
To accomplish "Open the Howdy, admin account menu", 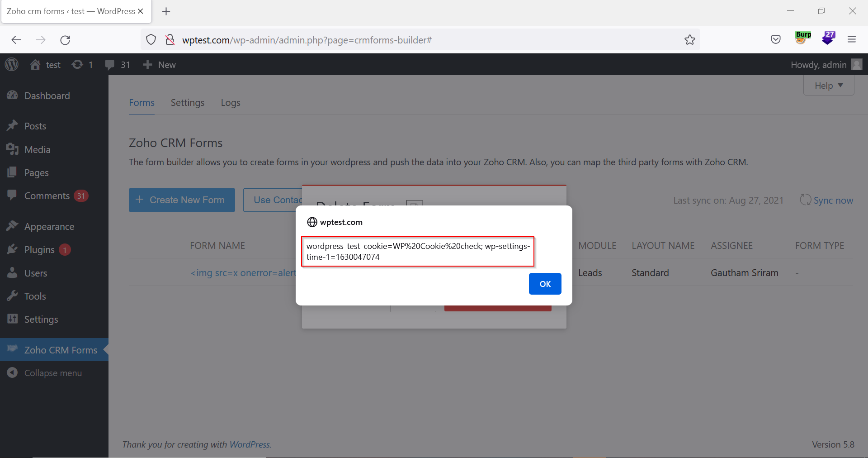I will [826, 65].
